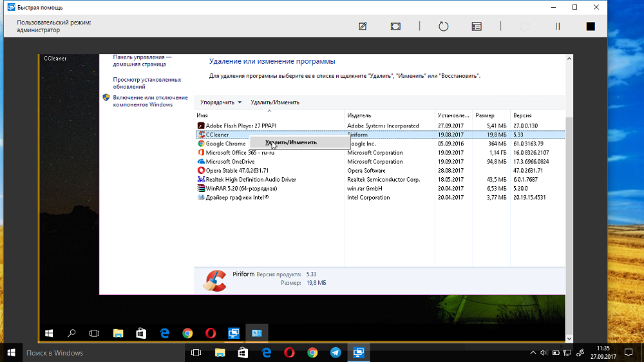Click the fit-to-screen icon in Quick Assist toolbar
The width and height of the screenshot is (644, 362).
tap(395, 26)
